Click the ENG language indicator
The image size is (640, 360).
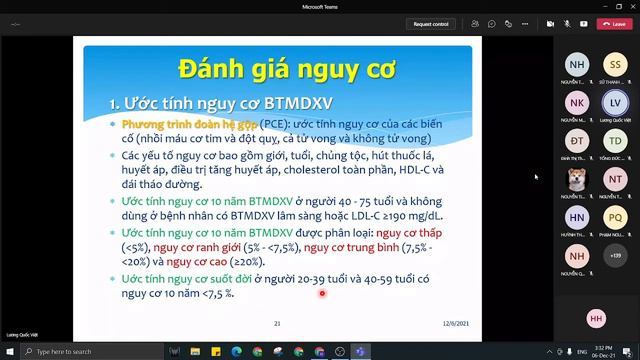point(582,351)
